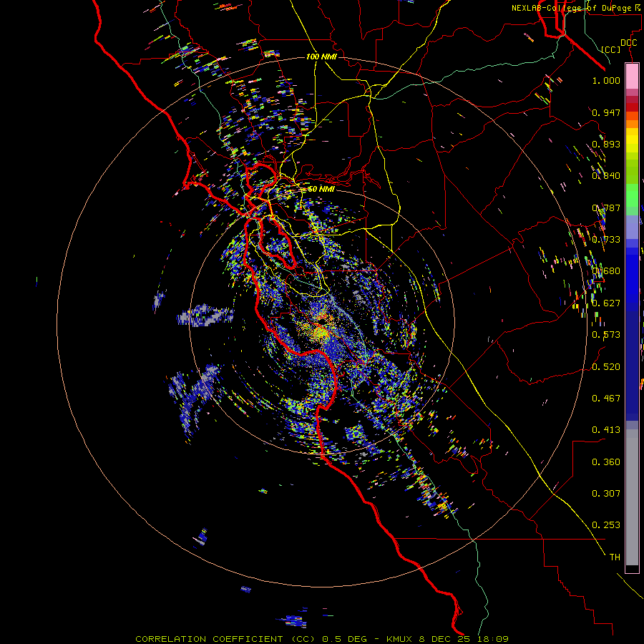Click the 0.733 legend value
Viewport: 644px width, 644px height.
point(606,240)
